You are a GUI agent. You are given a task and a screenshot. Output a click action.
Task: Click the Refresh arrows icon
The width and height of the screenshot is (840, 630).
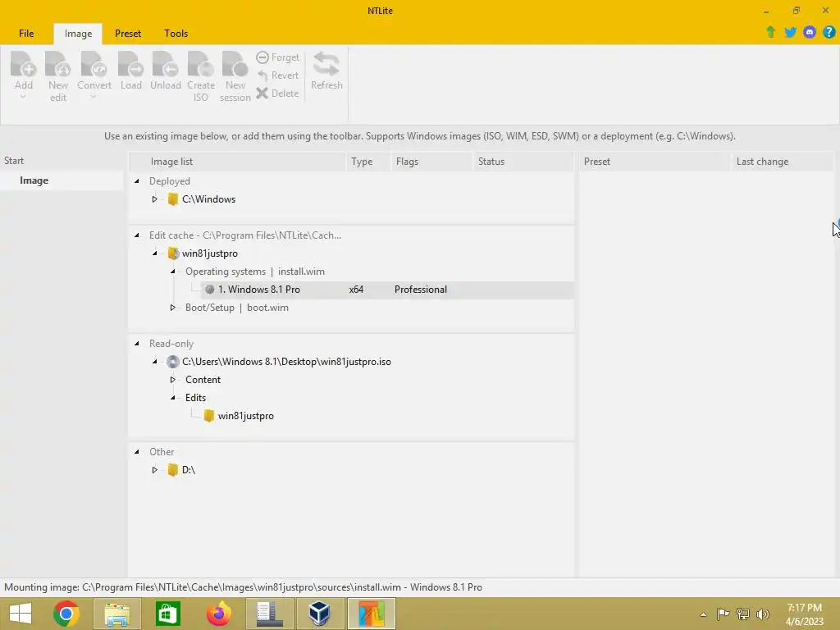pos(326,64)
